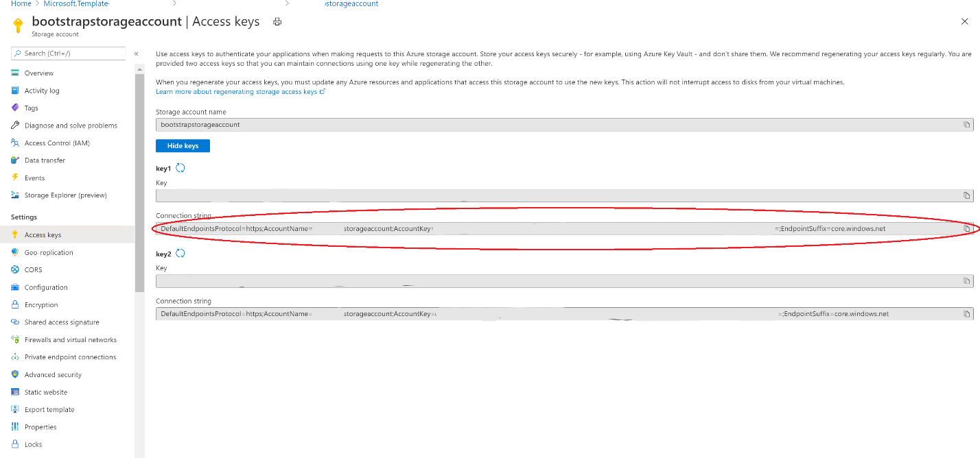Copy the key2 Key value
980x458 pixels.
pyautogui.click(x=966, y=281)
